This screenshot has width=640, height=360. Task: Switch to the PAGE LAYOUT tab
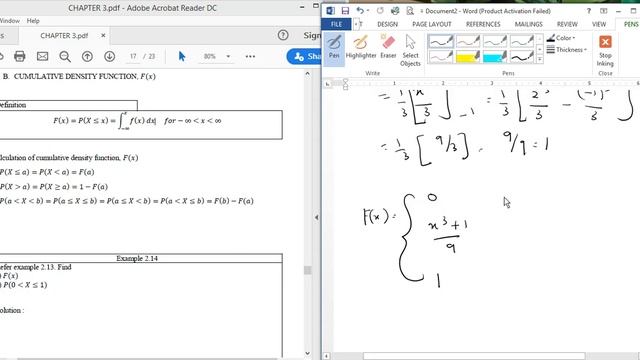tap(432, 24)
